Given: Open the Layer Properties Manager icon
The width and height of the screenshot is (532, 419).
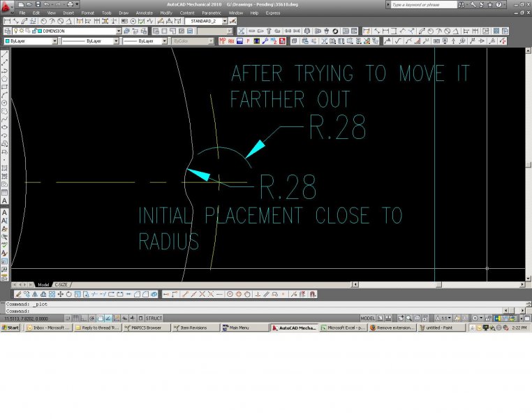Looking at the screenshot, I should 8,31.
